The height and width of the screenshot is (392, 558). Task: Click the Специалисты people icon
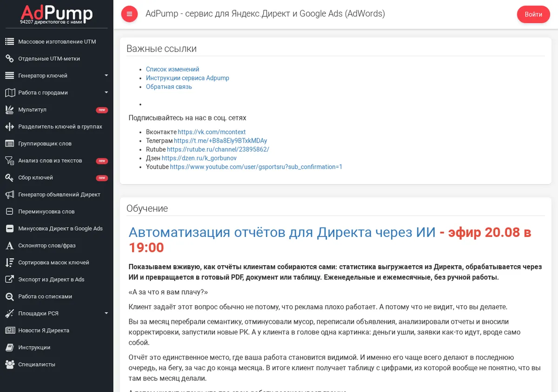[x=9, y=364]
